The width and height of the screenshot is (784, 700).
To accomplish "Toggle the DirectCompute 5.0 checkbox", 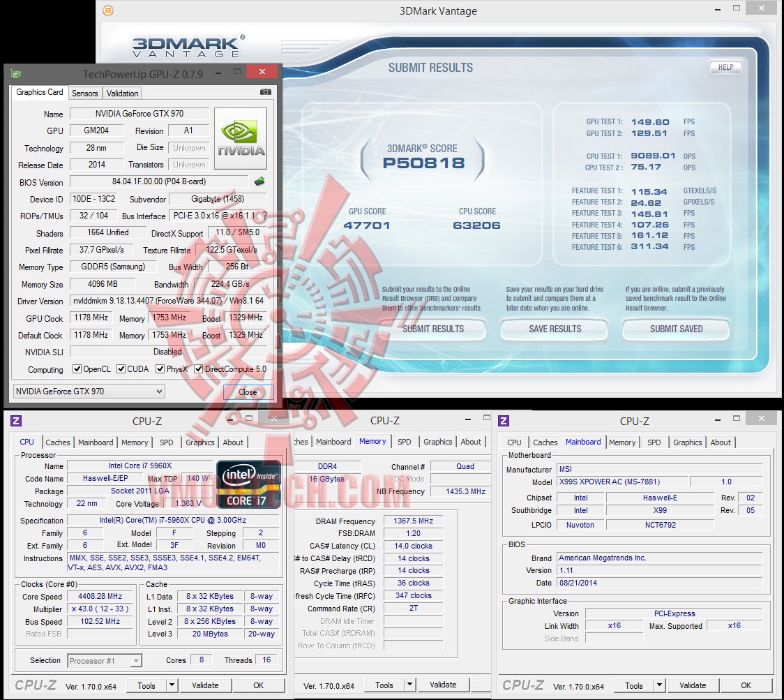I will pyautogui.click(x=199, y=368).
